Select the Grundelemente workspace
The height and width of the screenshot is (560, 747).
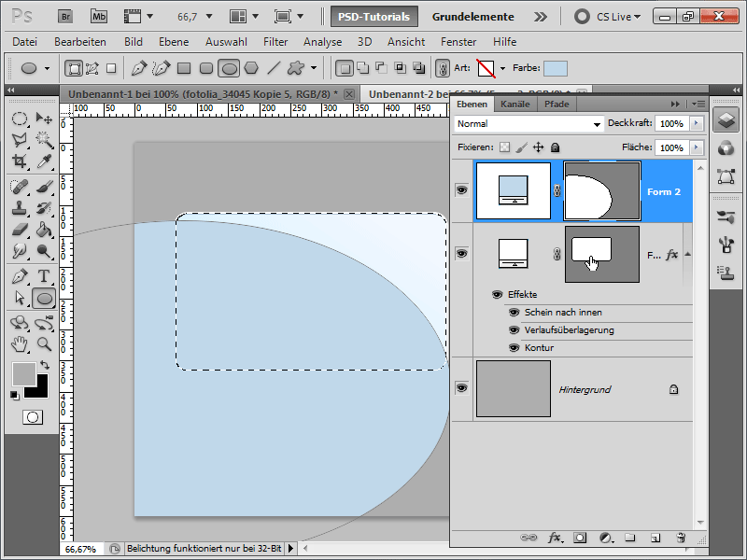point(473,17)
